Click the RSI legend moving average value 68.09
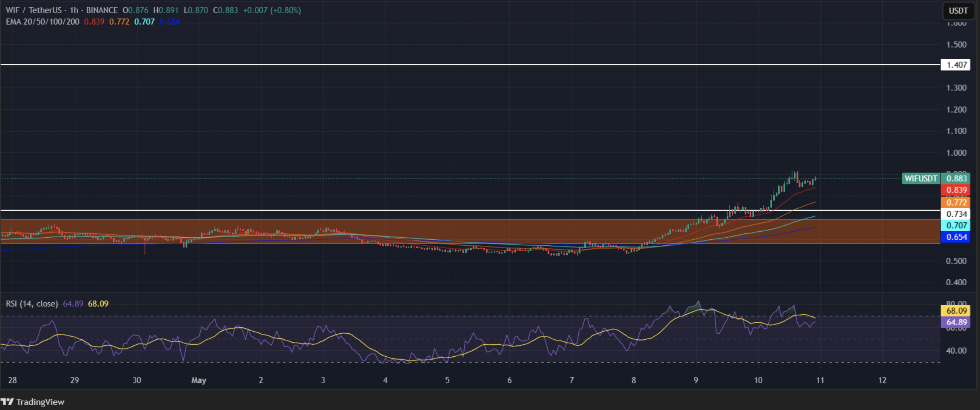 point(98,303)
